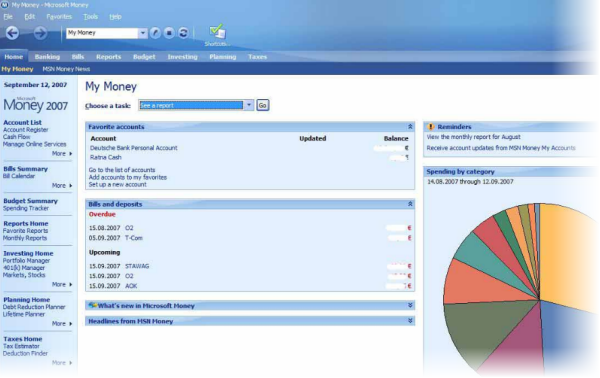Expand What's new in Microsoft Money

[x=410, y=305]
